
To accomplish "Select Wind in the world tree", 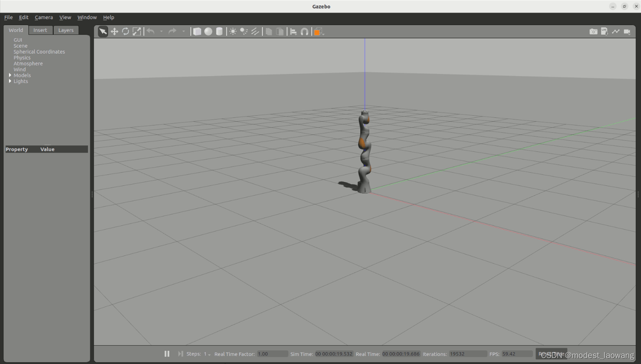I will (x=20, y=69).
